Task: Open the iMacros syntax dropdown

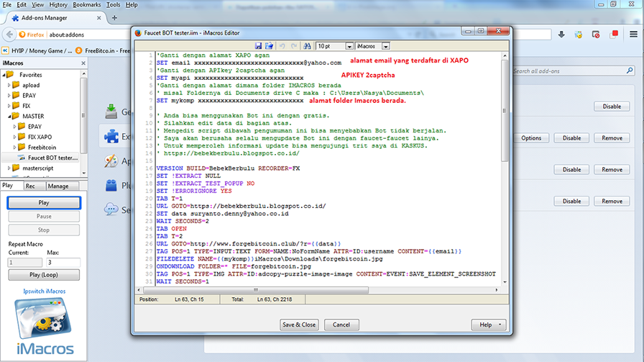Action: 385,46
